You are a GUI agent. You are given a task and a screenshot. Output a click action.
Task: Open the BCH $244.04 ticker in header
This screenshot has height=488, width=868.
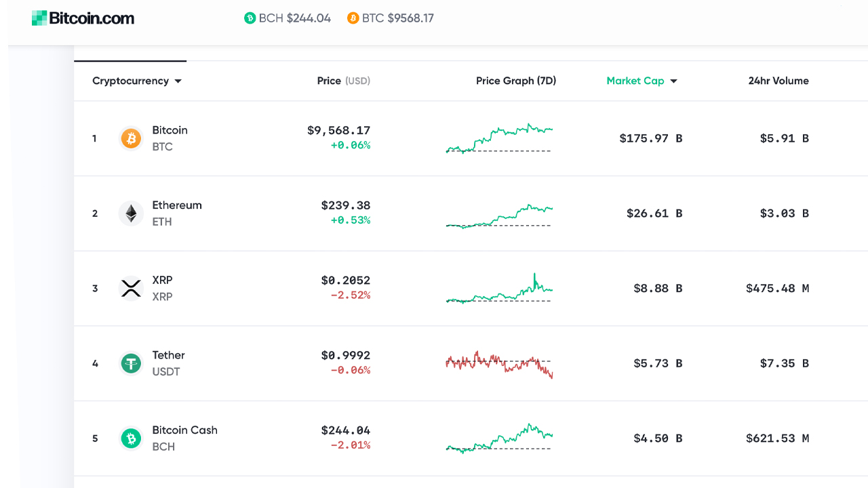(288, 18)
